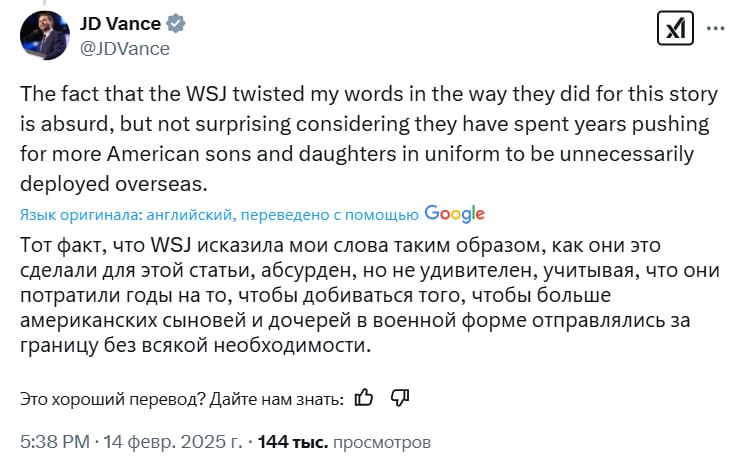747x469 pixels.
Task: Click the "просмотров" views label
Action: (381, 441)
